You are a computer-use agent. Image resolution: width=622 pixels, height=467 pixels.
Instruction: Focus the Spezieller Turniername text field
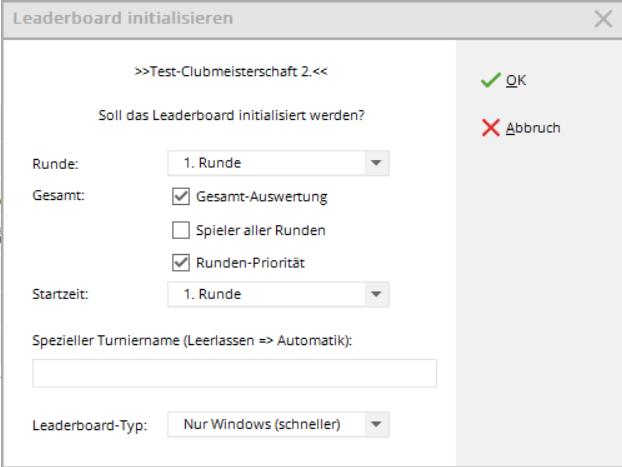click(x=234, y=373)
